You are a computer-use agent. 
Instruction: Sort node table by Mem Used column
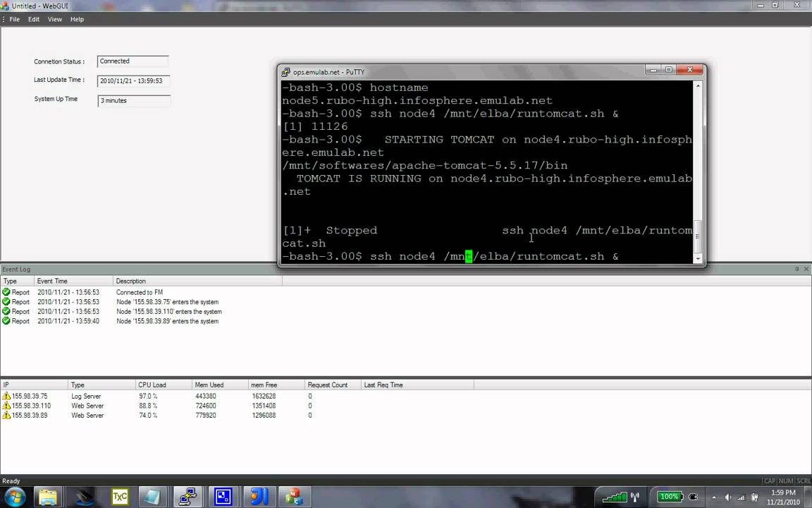pos(220,385)
